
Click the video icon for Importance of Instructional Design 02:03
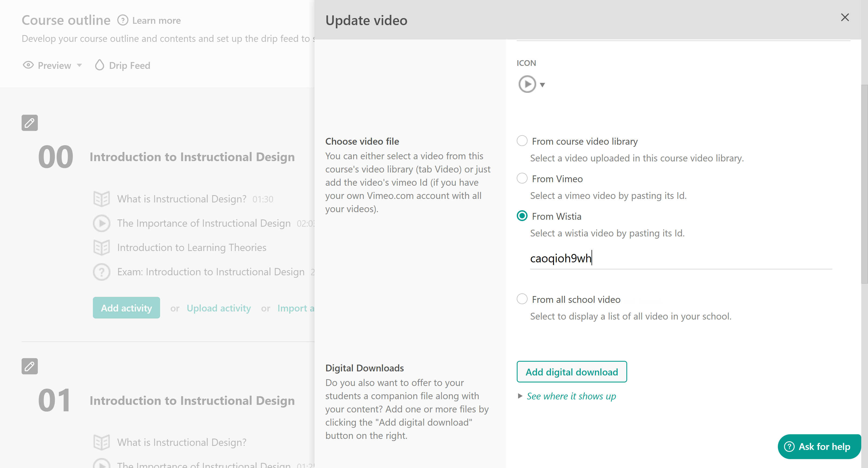102,223
